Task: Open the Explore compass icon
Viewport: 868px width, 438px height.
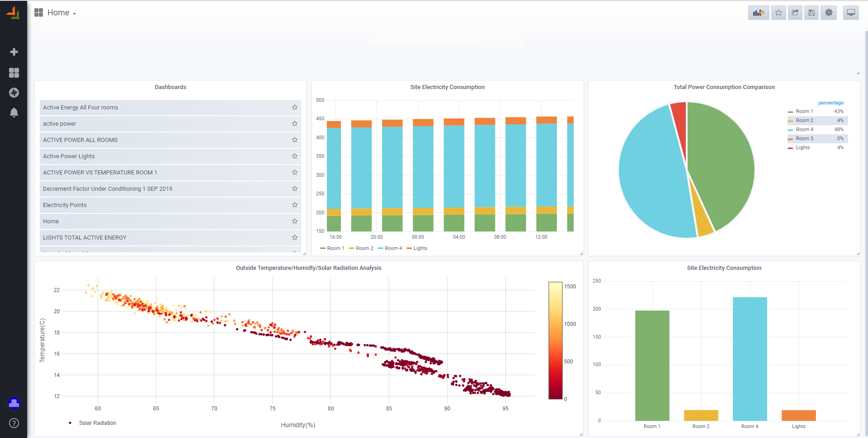Action: coord(14,93)
